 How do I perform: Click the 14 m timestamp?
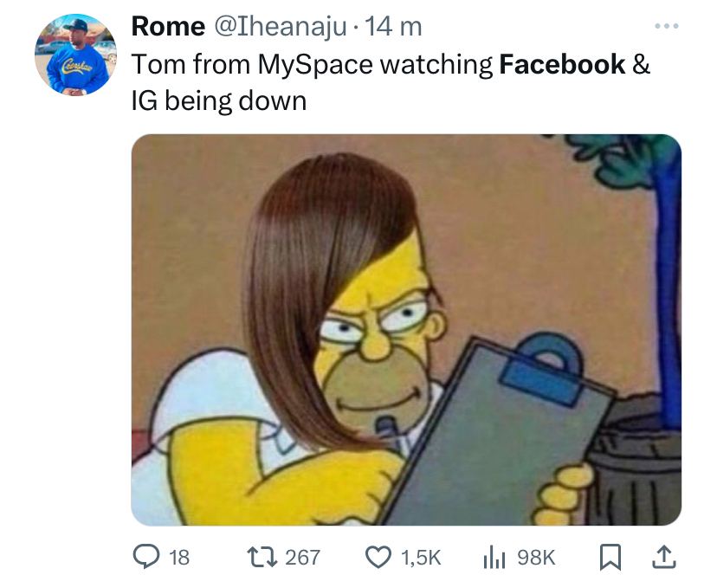coord(394,27)
